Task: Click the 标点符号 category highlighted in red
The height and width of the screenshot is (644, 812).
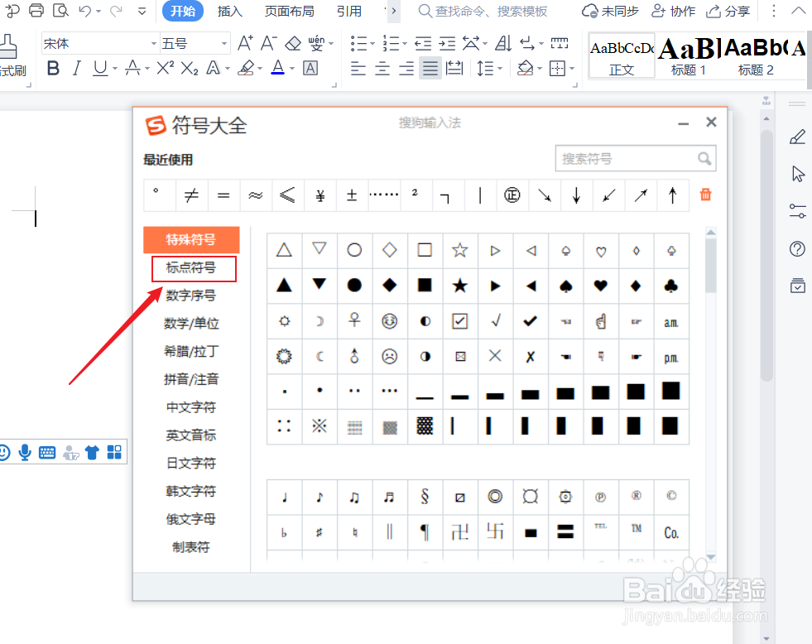Action: pyautogui.click(x=193, y=269)
